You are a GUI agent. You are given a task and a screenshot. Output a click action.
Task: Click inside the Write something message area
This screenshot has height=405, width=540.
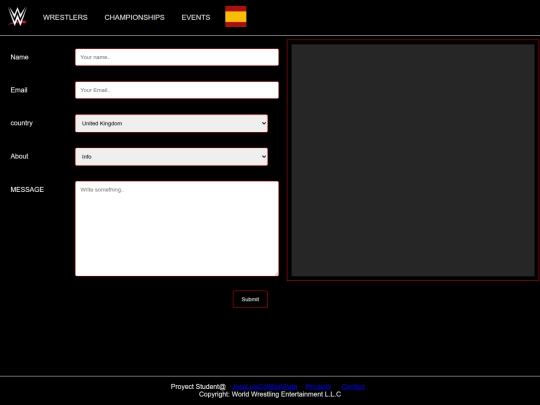[x=177, y=229]
